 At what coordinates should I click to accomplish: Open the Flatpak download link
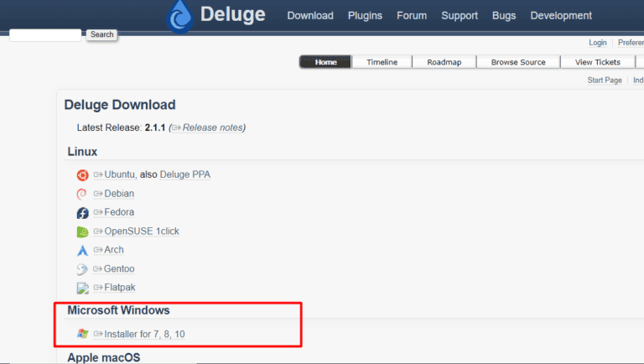[115, 288]
